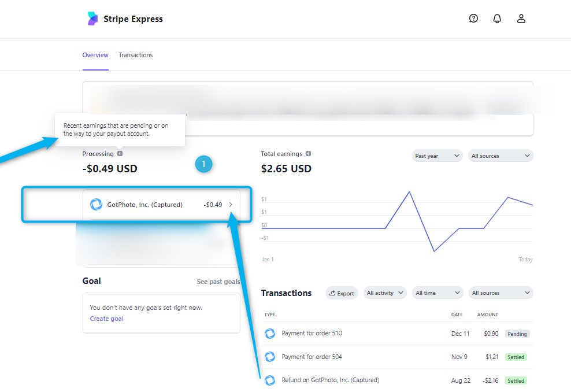Click the icon beside Payment for order 510

tap(270, 334)
